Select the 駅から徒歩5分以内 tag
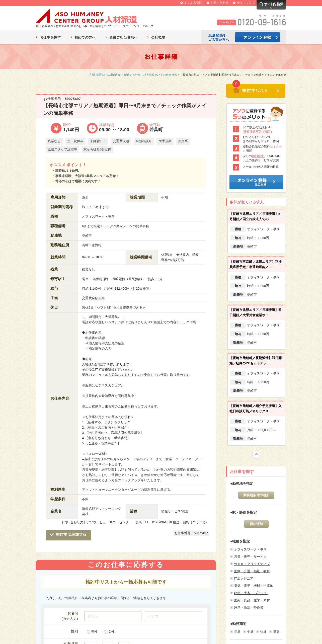322x644 pixels. [97, 149]
